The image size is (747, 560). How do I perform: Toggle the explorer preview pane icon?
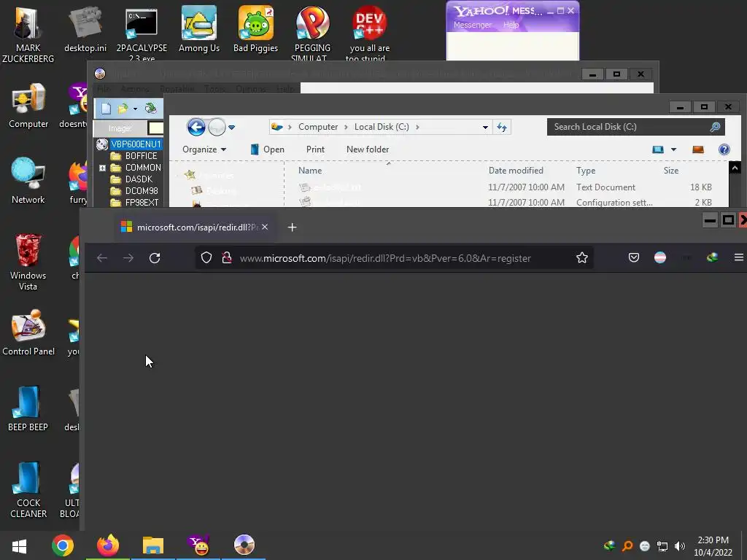click(x=698, y=149)
